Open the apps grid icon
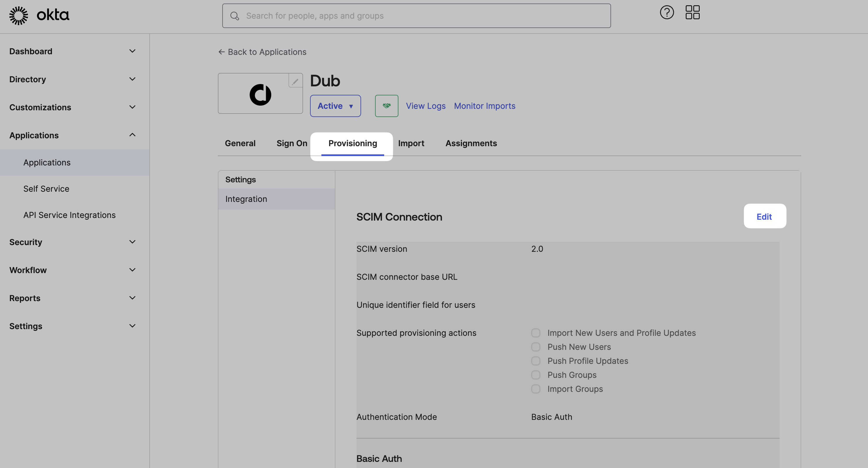This screenshot has width=868, height=468. [x=692, y=13]
